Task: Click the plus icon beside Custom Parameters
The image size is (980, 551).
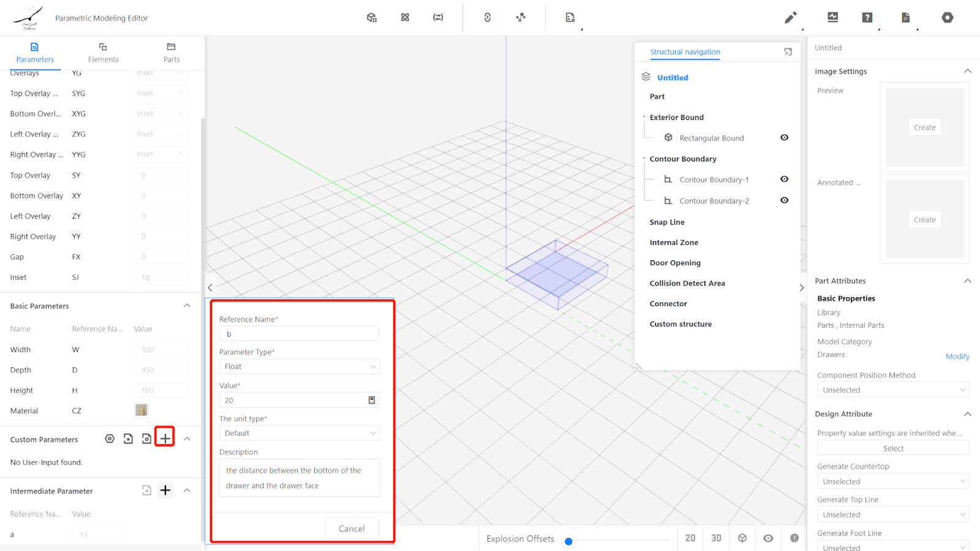Action: click(165, 438)
